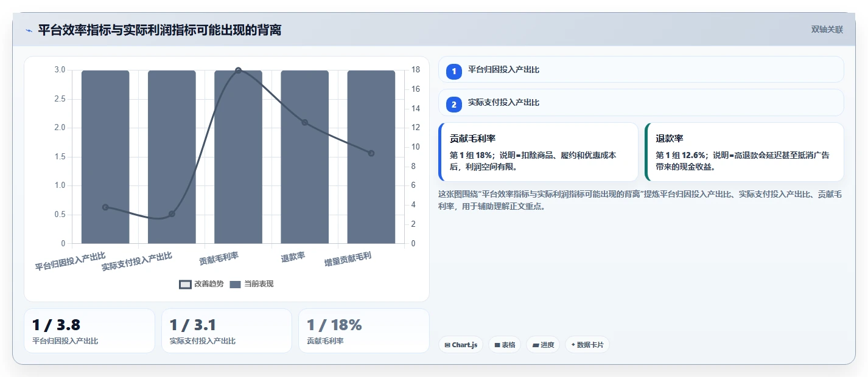
Task: Click the line point at 贡献毛利率 peak
Action: [238, 71]
